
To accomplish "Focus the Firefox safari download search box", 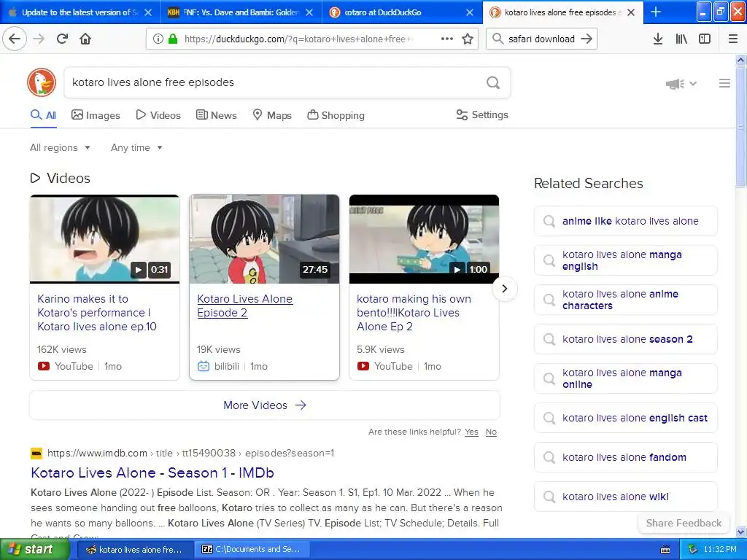I will [x=541, y=39].
